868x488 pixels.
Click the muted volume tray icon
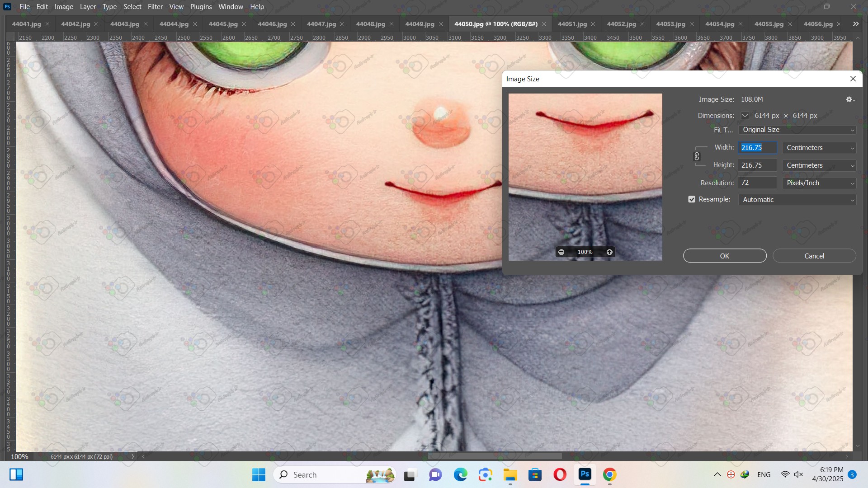point(799,474)
